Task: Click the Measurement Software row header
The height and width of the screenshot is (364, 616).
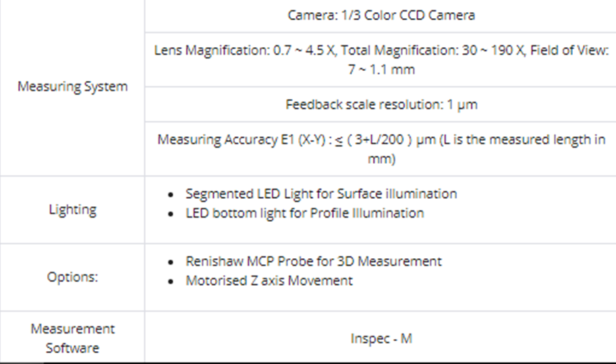Action: 72,338
